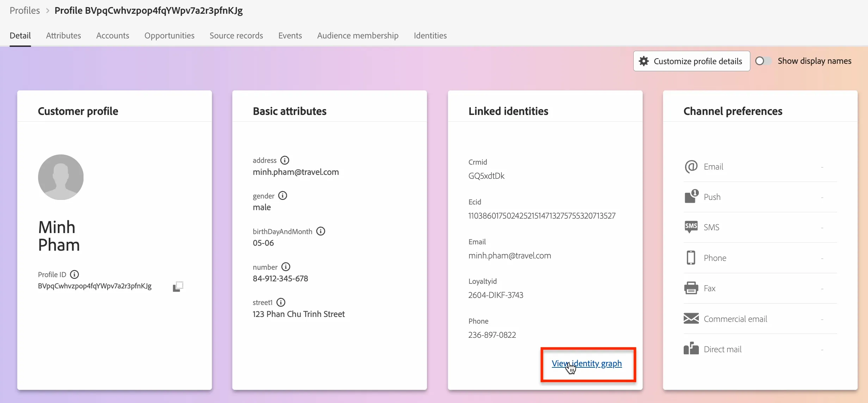Click the Loyaltyid value 2604-DIKF-3743
Screen dimensions: 868x403
(496, 295)
